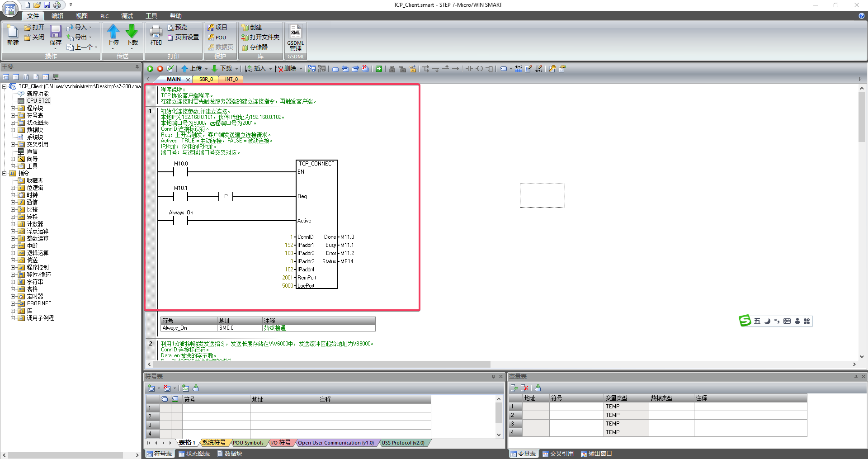Expand the 状态图表 tree node
868x459 pixels.
pyautogui.click(x=13, y=123)
